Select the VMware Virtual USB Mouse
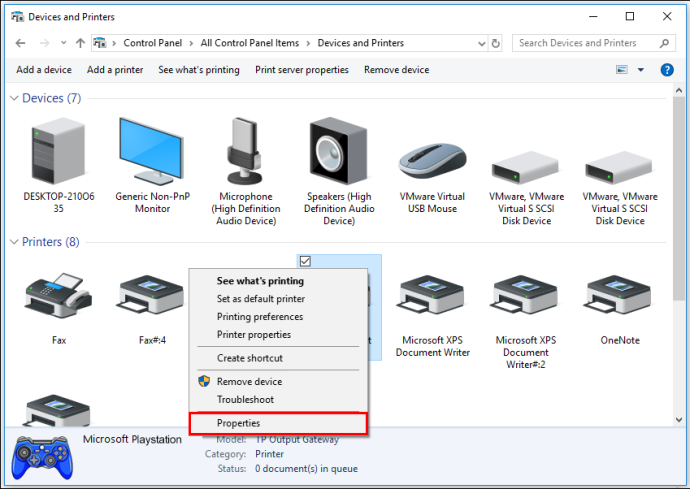Screen dimensions: 690x489 [x=432, y=161]
